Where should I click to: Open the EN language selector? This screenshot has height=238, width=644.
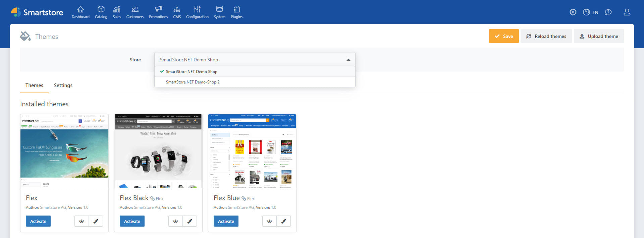[591, 12]
